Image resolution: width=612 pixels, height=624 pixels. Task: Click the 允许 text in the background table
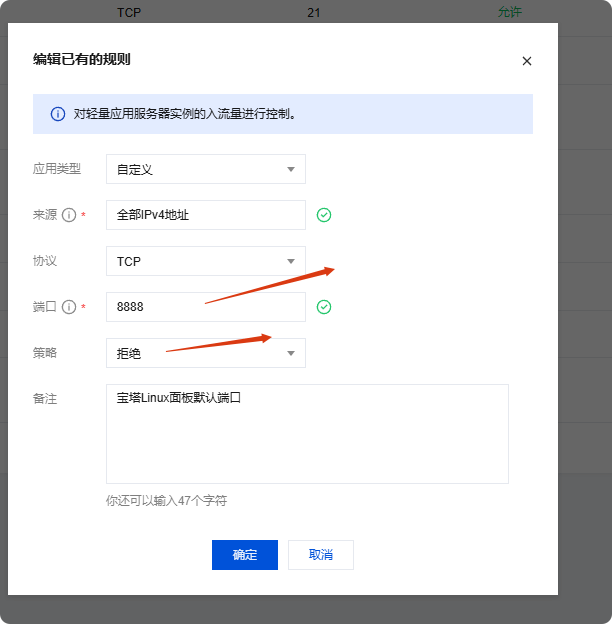(x=510, y=12)
